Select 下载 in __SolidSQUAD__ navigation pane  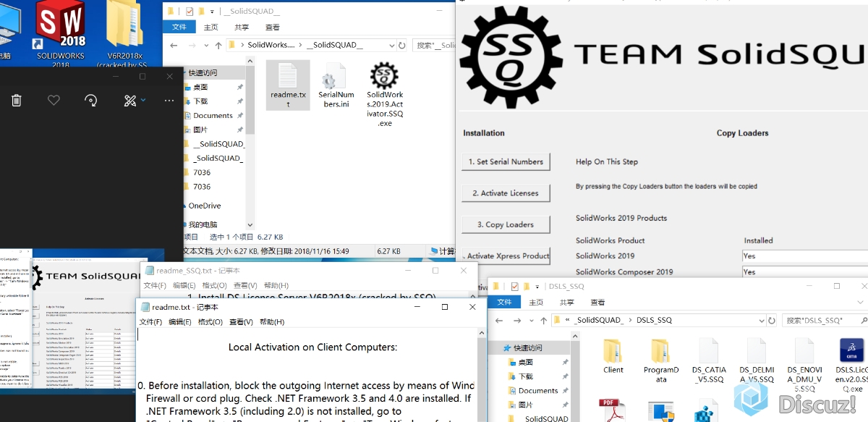201,101
